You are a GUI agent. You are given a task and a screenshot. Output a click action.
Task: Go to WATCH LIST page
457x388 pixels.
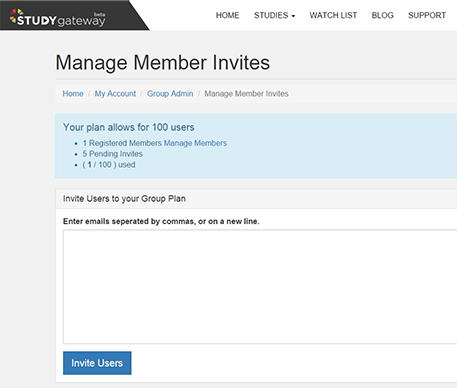333,15
